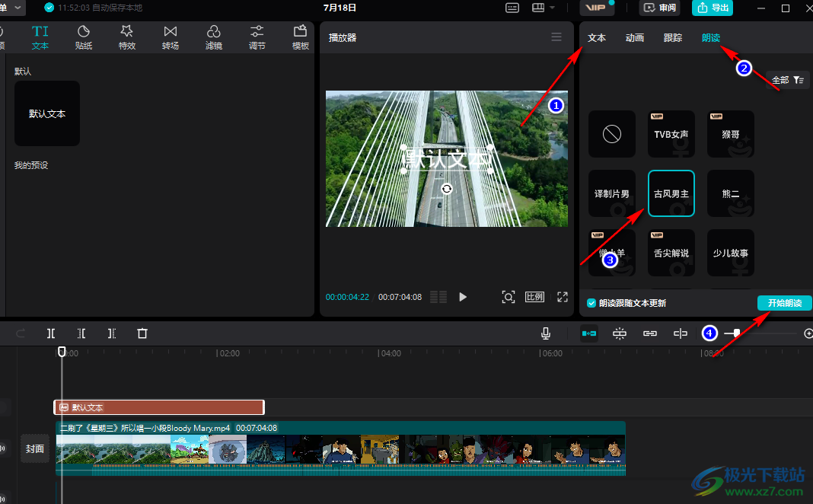Select the 译制片男 voice

pos(612,193)
